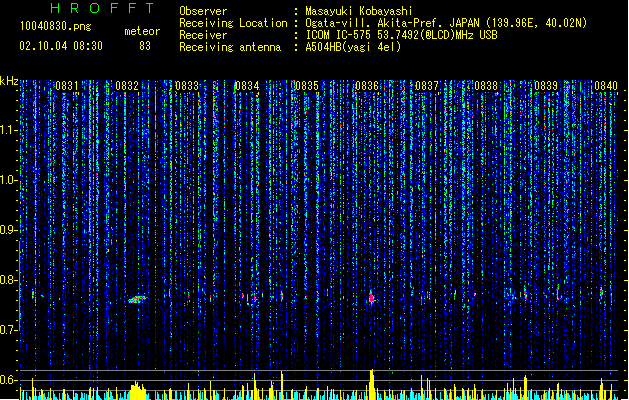This screenshot has width=629, height=400.
Task: Click the receiver text ICOM IC-575 53.7492 MHz USB
Action: (402, 35)
